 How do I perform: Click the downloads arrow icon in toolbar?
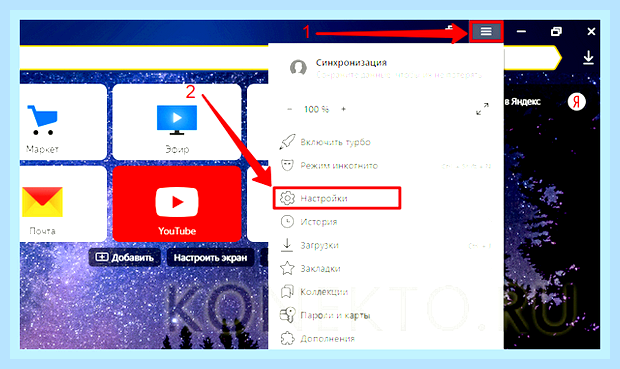[588, 57]
